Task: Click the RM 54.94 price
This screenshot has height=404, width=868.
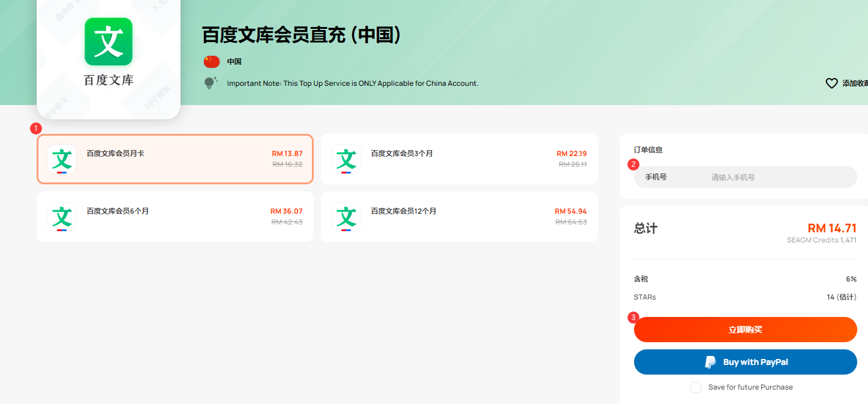Action: pos(571,211)
